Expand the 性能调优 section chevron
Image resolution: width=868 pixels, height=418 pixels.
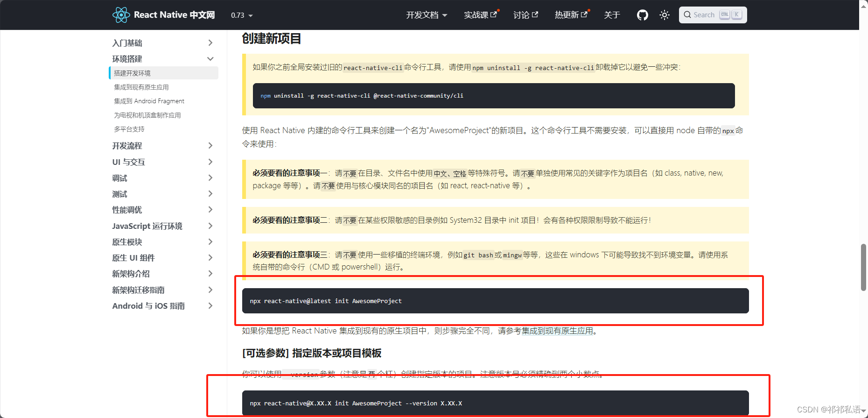coord(210,210)
